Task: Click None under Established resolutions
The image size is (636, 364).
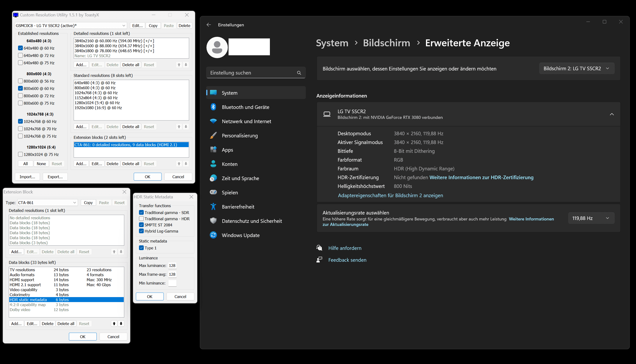Action: pyautogui.click(x=41, y=164)
